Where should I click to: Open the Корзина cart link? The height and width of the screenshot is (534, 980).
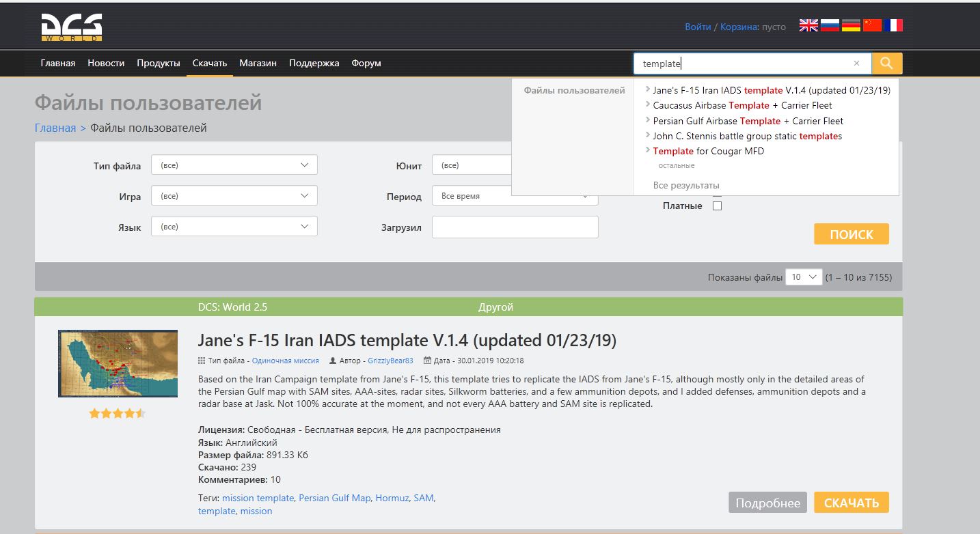738,27
